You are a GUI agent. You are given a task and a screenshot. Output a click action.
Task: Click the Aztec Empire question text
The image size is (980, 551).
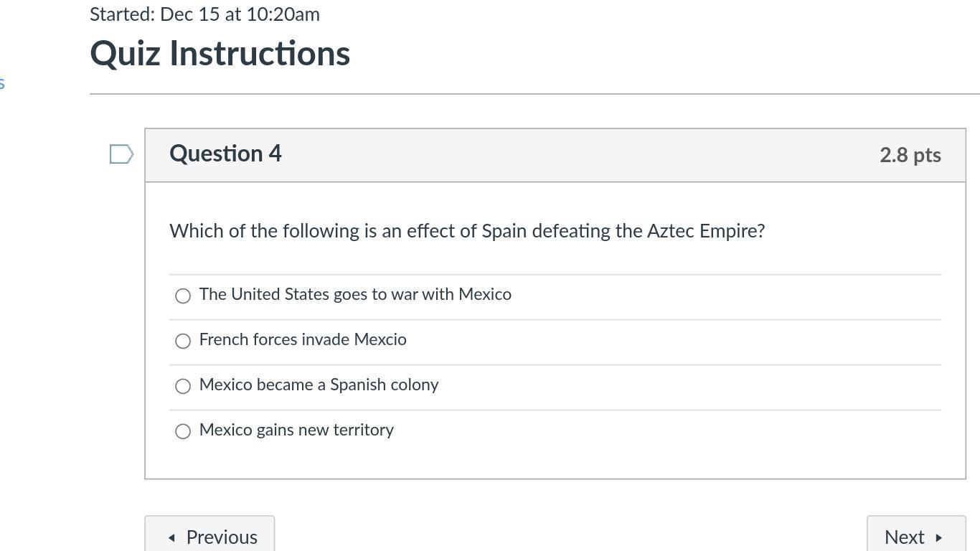[467, 231]
